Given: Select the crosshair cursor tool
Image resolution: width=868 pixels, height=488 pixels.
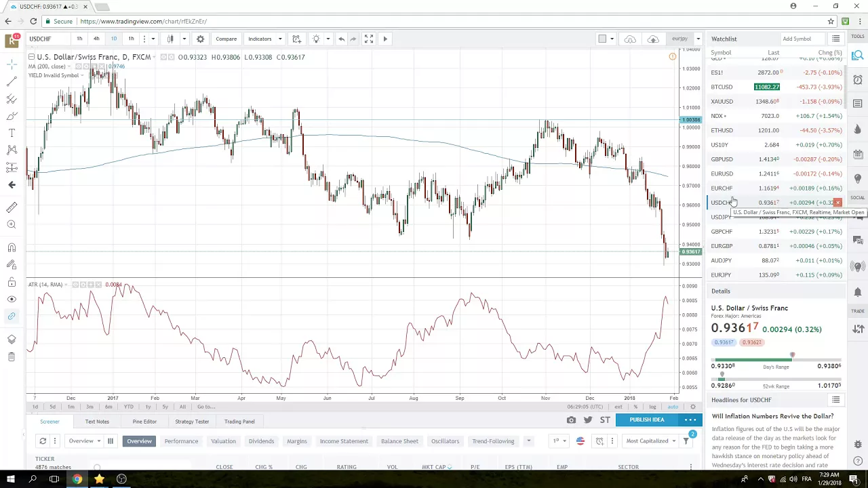Looking at the screenshot, I should (12, 64).
